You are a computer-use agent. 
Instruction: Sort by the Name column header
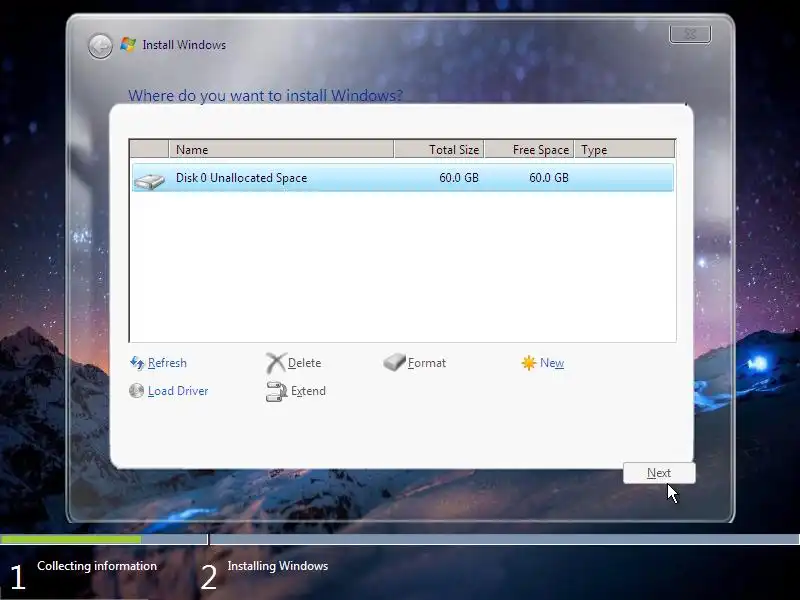click(281, 149)
